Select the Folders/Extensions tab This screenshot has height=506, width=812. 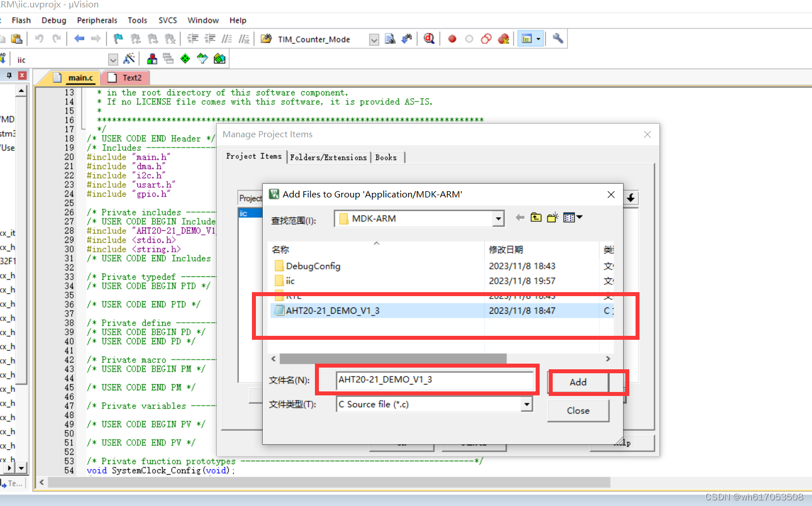[x=329, y=158]
